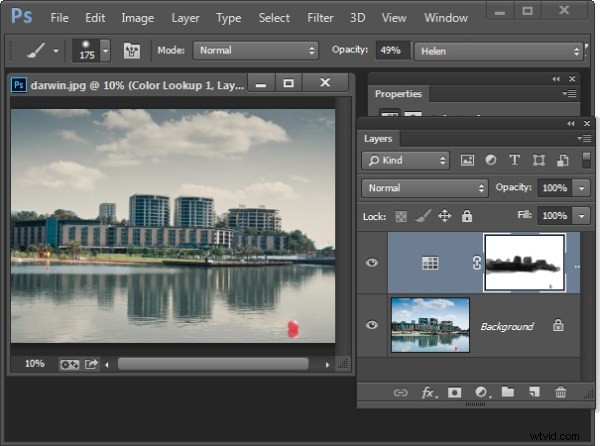Open the Filter menu

320,18
